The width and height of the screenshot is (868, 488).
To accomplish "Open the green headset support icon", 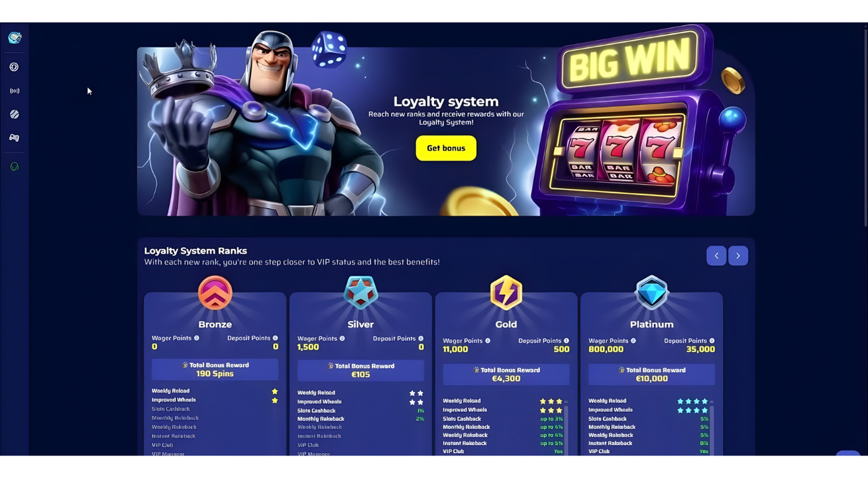I will [14, 166].
